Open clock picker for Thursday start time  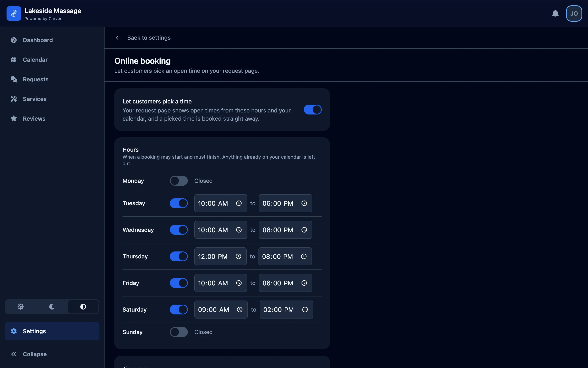(238, 256)
